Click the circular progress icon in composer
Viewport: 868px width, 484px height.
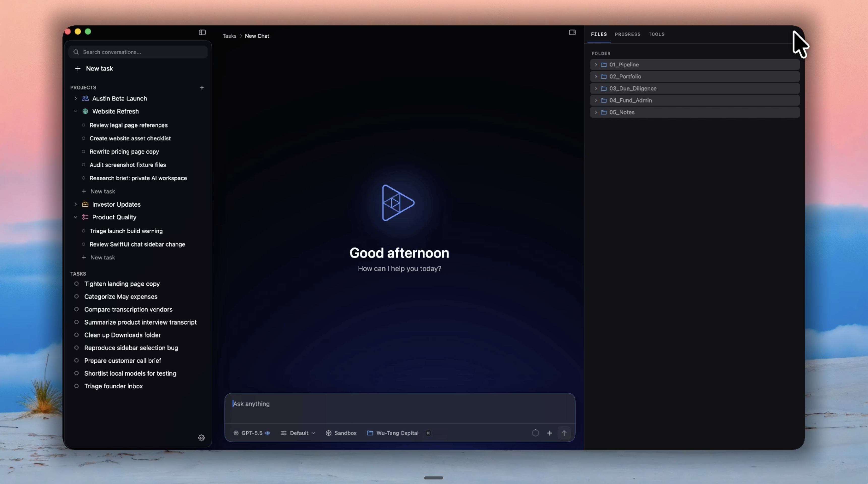tap(535, 433)
